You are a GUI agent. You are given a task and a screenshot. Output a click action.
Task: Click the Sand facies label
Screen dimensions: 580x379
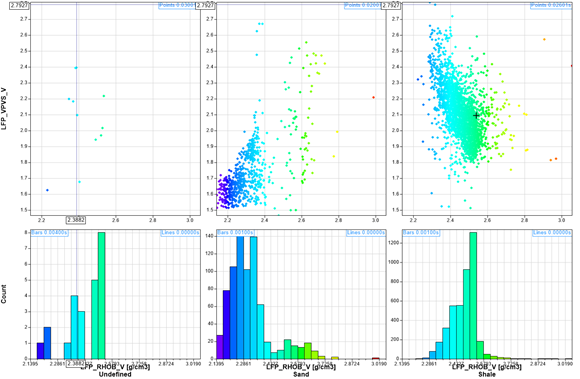click(301, 374)
